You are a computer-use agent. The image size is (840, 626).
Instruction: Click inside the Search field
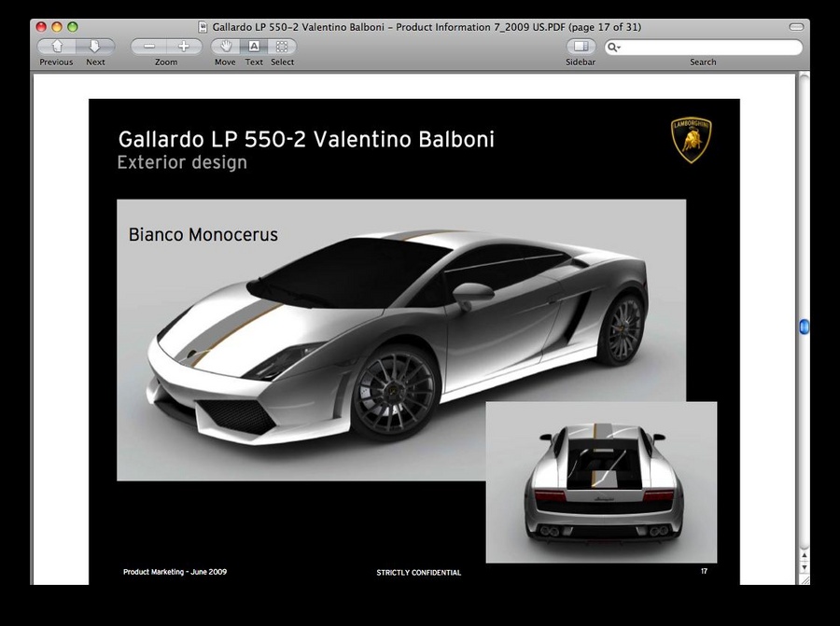[x=709, y=48]
